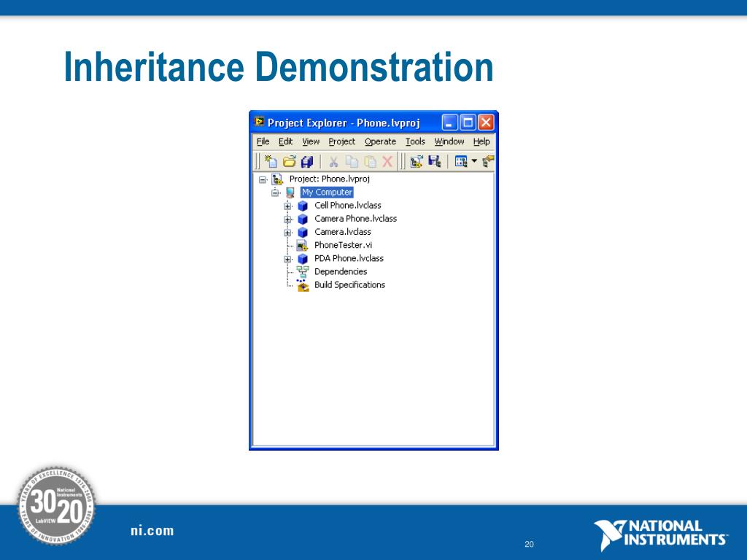
Task: Click the blue cube icon for Cell Phone.lvclass
Action: (x=303, y=206)
